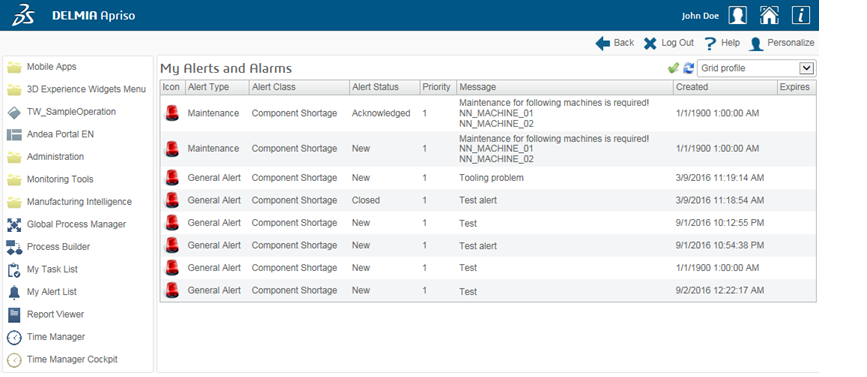Click the Time Manager Cockpit clock icon
The image size is (867, 377).
[14, 360]
